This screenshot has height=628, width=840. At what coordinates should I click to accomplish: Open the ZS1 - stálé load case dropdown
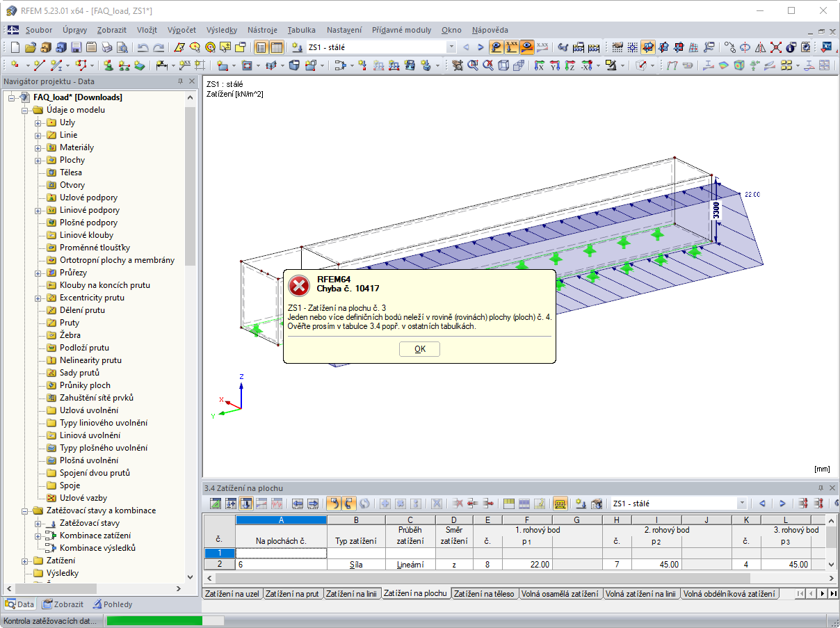click(x=451, y=47)
